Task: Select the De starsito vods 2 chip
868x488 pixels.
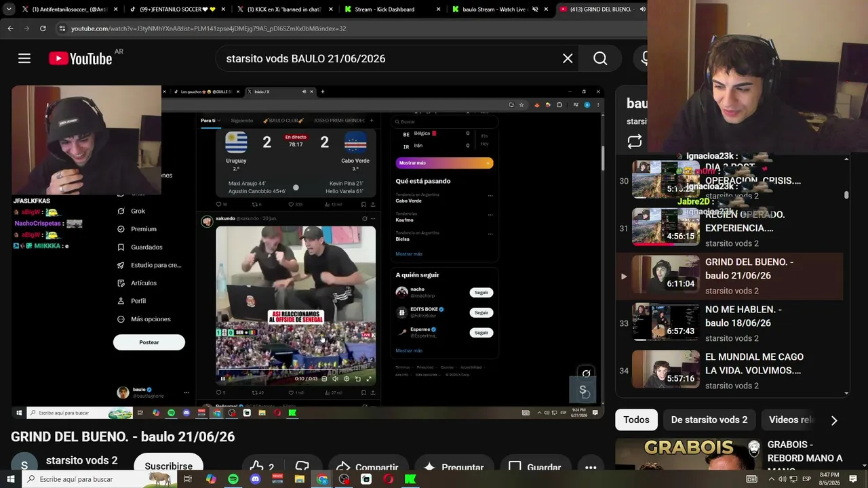Action: tap(709, 420)
